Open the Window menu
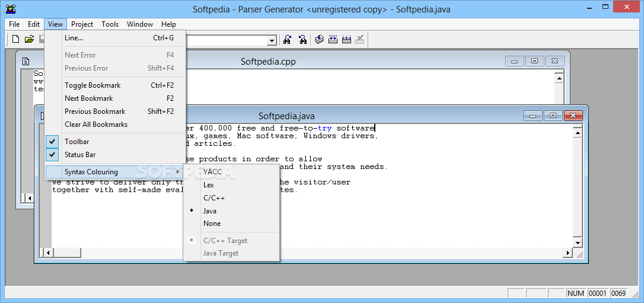 tap(140, 24)
